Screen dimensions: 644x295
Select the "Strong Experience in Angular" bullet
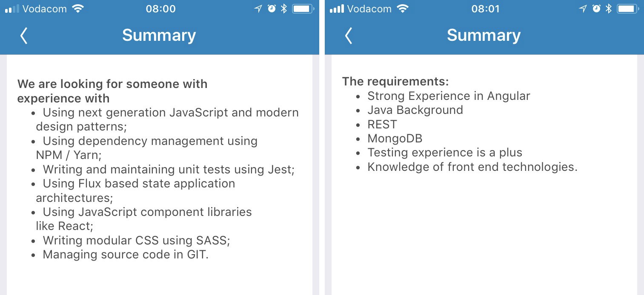click(449, 96)
